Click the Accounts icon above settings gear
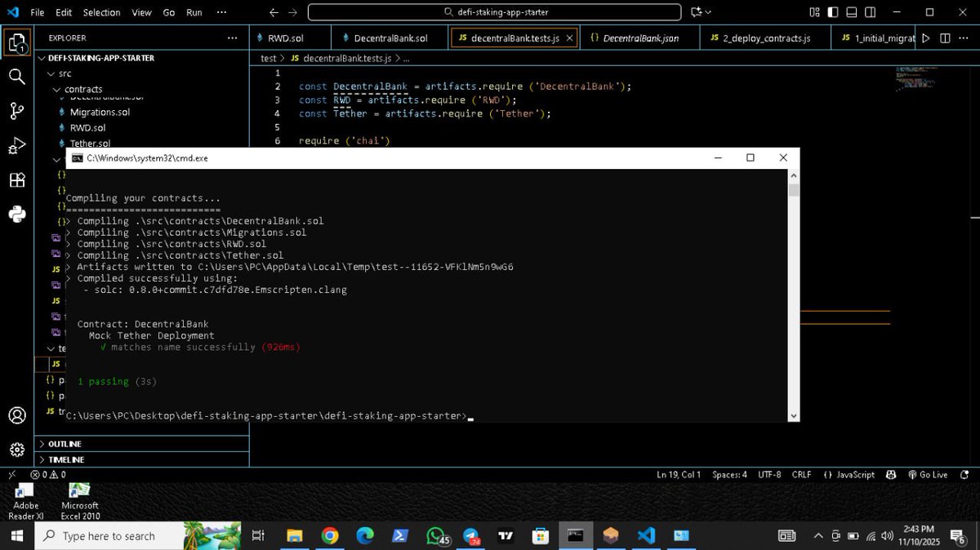The height and width of the screenshot is (550, 980). tap(17, 415)
